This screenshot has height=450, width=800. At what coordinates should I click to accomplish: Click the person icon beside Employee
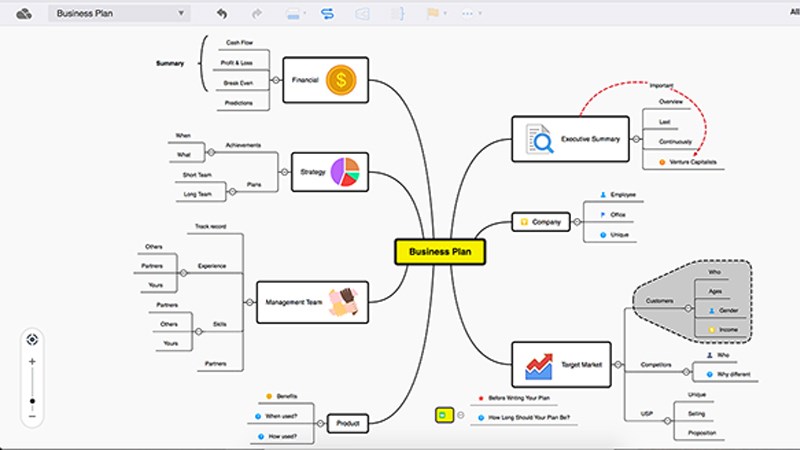point(603,195)
